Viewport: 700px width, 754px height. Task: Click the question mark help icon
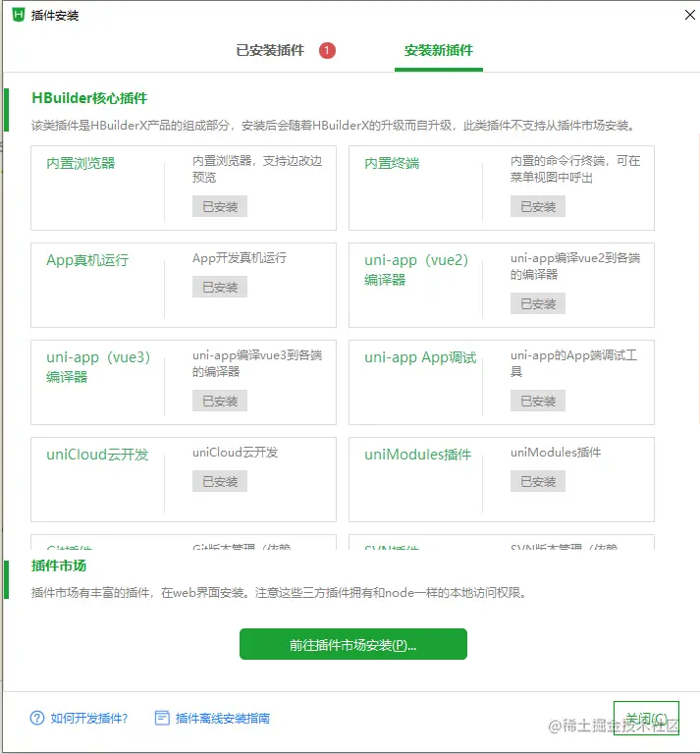pos(37,718)
